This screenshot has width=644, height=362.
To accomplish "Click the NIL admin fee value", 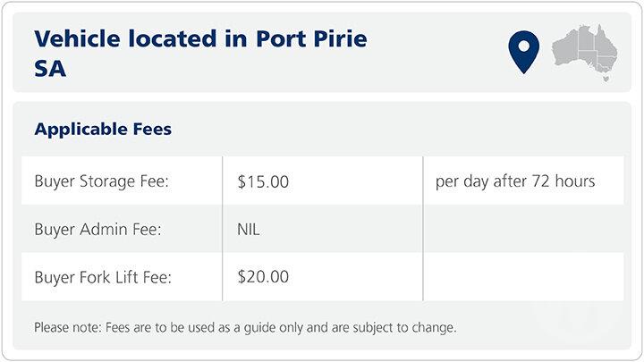I will click(249, 230).
